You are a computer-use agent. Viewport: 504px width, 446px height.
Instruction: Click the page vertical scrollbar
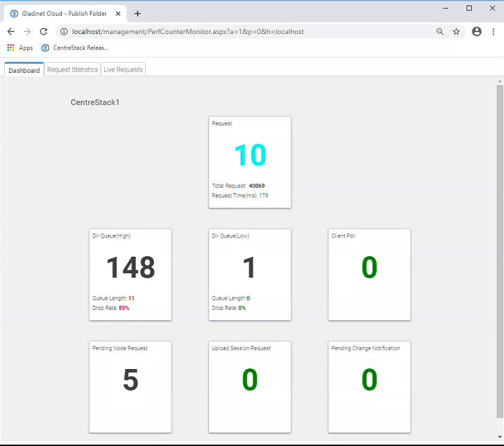500,251
